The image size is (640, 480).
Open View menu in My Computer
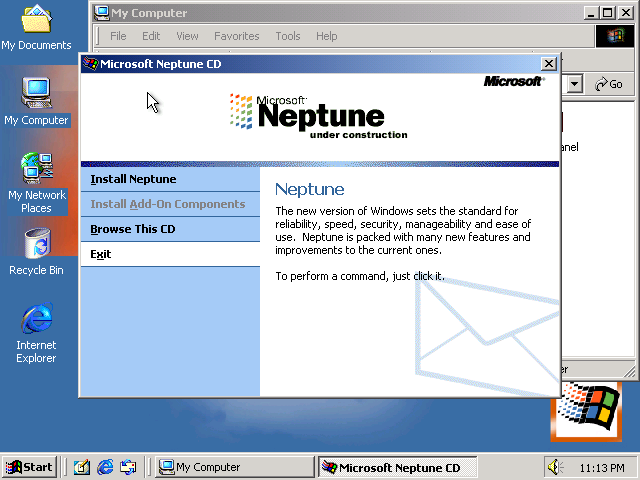point(187,36)
